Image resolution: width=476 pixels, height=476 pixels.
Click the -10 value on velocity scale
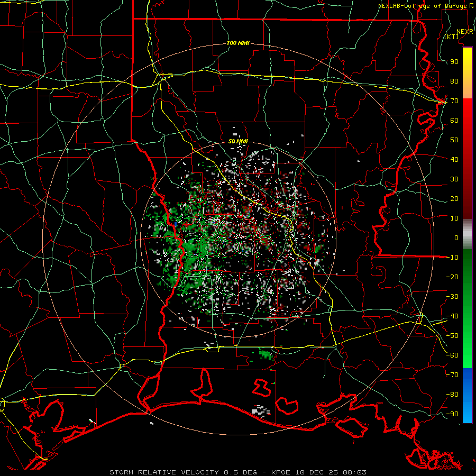click(452, 258)
